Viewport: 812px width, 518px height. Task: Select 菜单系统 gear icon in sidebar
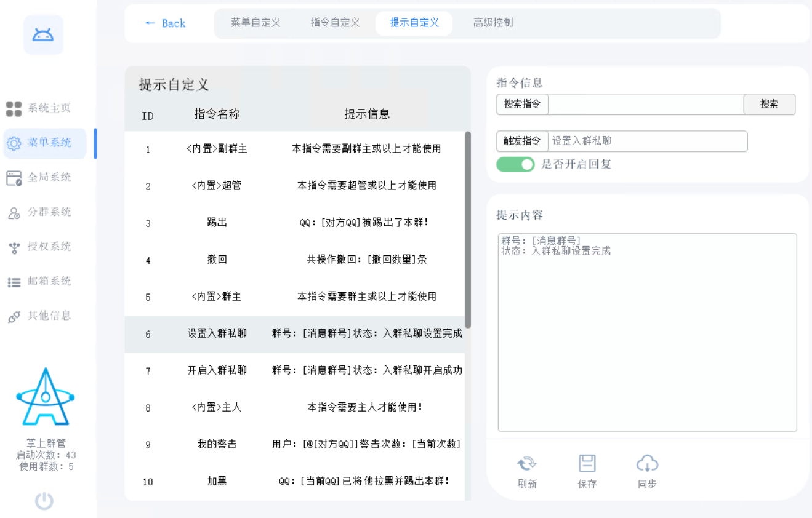point(14,143)
